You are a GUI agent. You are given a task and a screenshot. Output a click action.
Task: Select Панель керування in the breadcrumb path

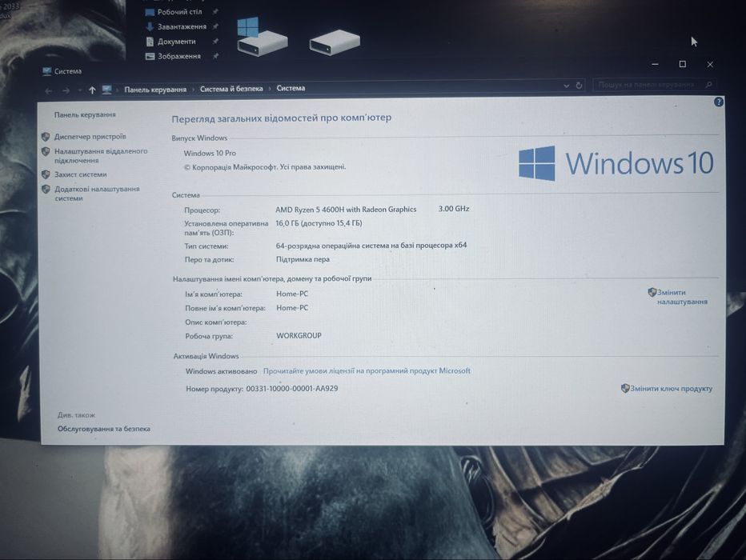pyautogui.click(x=155, y=90)
